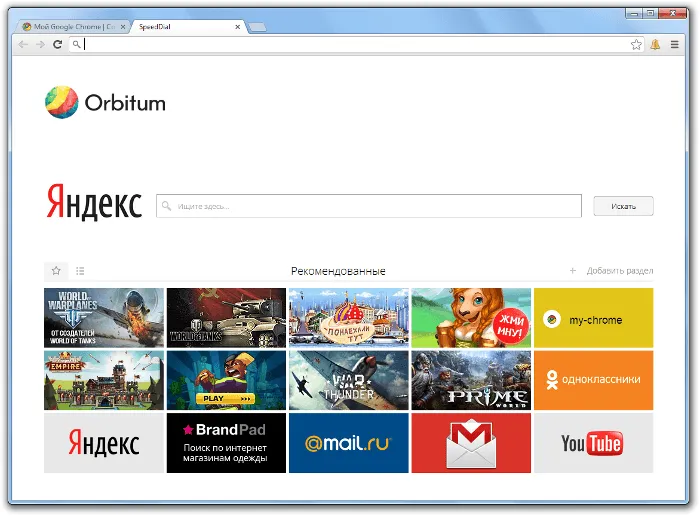Select the star favorites view icon
The height and width of the screenshot is (516, 700).
[x=56, y=271]
